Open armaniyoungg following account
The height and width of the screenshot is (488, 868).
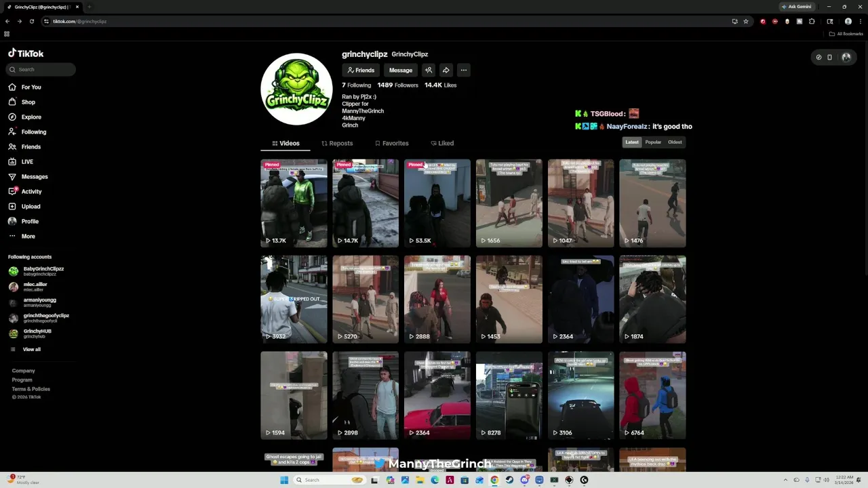click(x=33, y=302)
